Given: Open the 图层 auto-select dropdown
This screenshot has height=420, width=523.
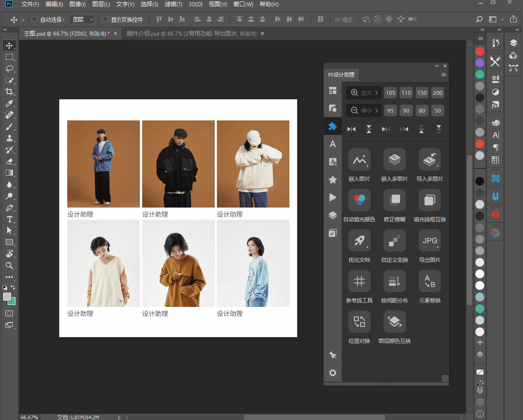Looking at the screenshot, I should pos(83,20).
